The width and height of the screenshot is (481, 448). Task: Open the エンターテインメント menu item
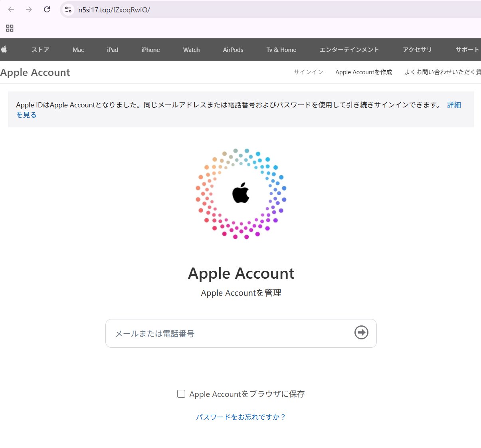coord(349,50)
